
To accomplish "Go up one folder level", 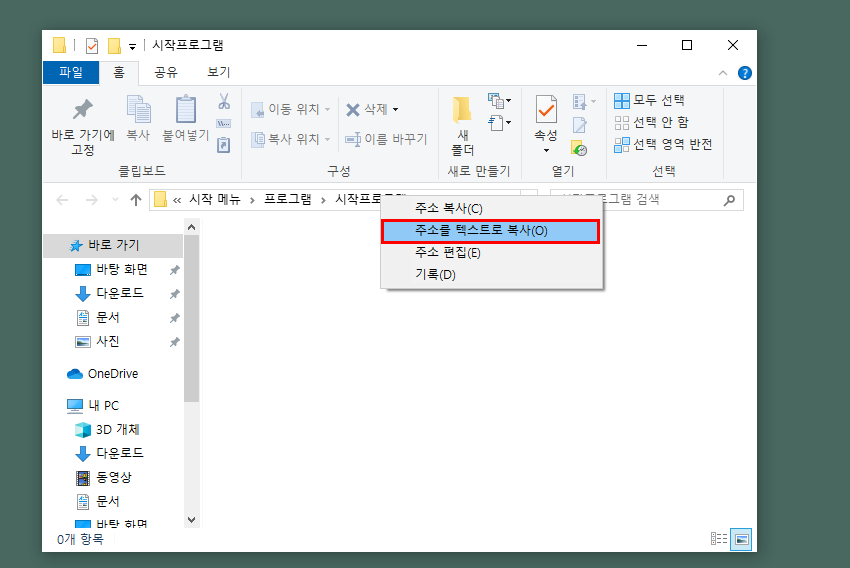I will point(136,200).
